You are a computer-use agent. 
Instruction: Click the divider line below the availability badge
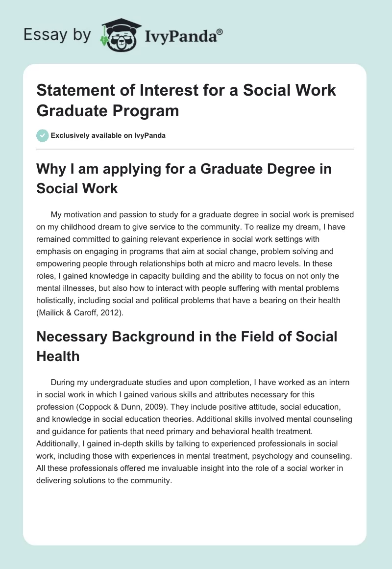(195, 149)
